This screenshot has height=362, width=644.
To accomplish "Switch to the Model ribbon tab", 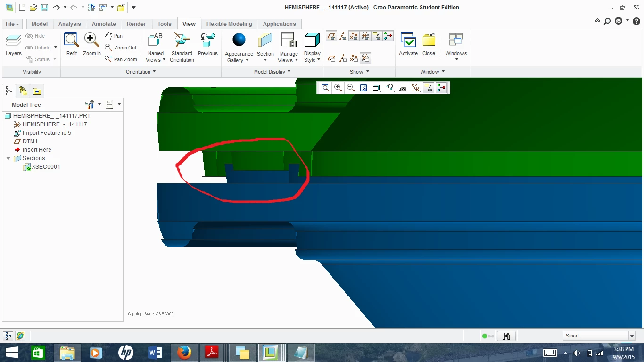I will 40,24.
